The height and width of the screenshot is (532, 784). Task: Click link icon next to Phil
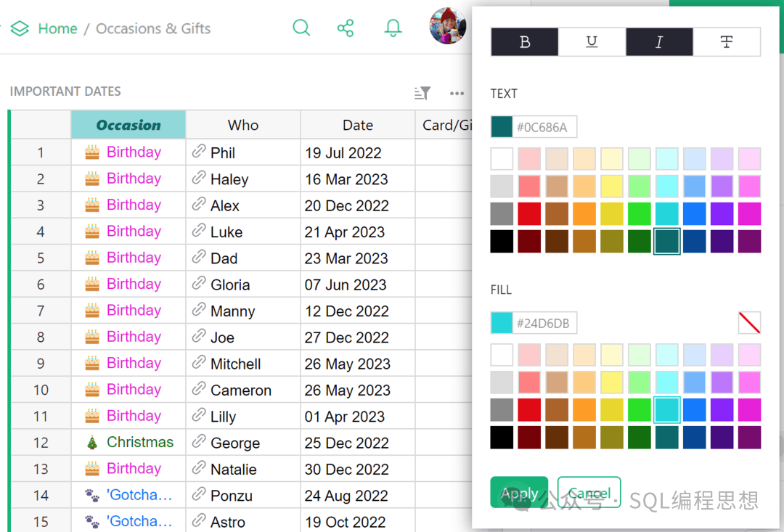tap(199, 151)
